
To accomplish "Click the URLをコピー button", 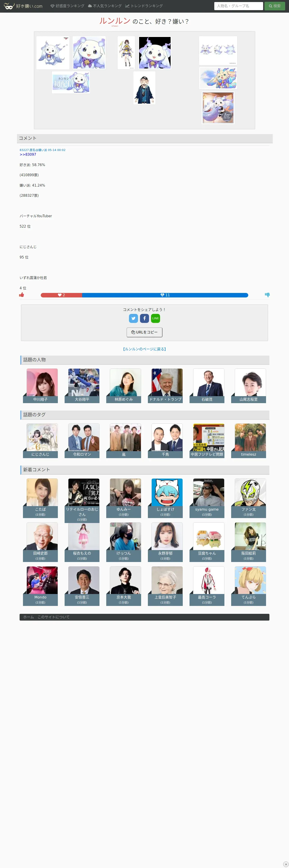I will tap(144, 332).
